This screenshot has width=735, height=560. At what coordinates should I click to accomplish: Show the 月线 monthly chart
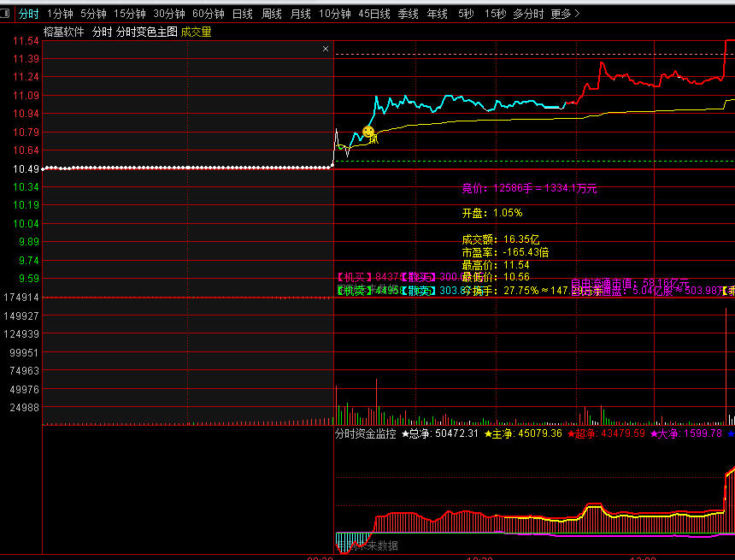click(x=301, y=14)
